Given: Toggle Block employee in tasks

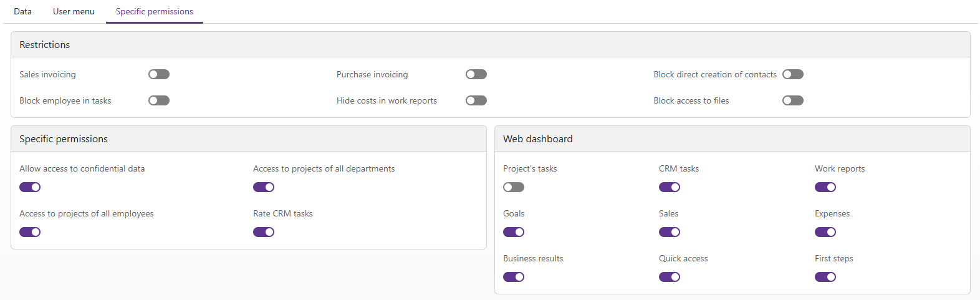Looking at the screenshot, I should (159, 100).
